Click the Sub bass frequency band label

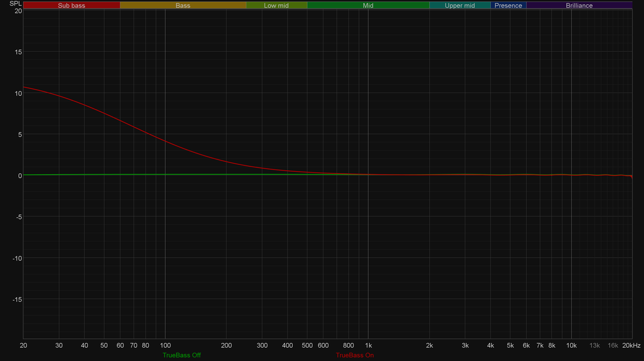tap(72, 6)
